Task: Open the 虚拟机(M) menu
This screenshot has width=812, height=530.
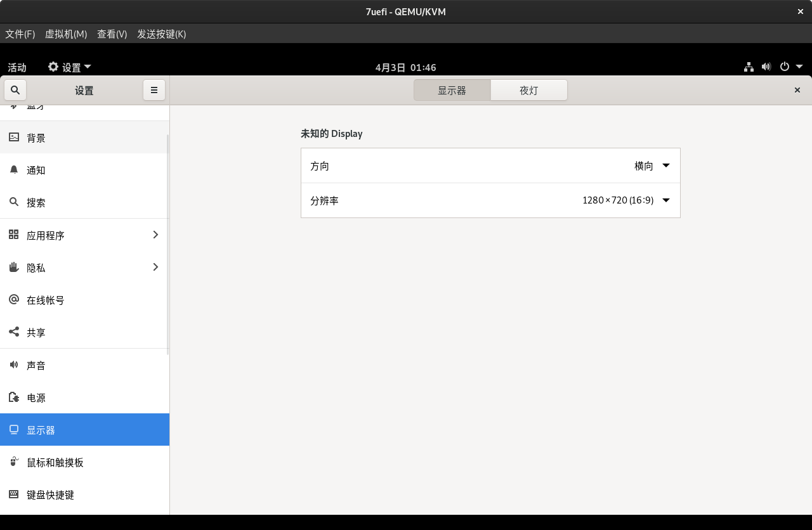Action: click(66, 34)
